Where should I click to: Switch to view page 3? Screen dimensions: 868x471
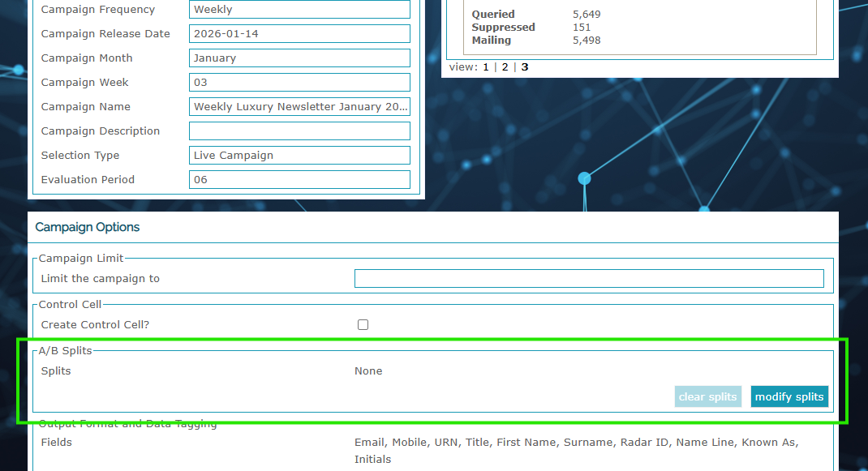click(525, 67)
